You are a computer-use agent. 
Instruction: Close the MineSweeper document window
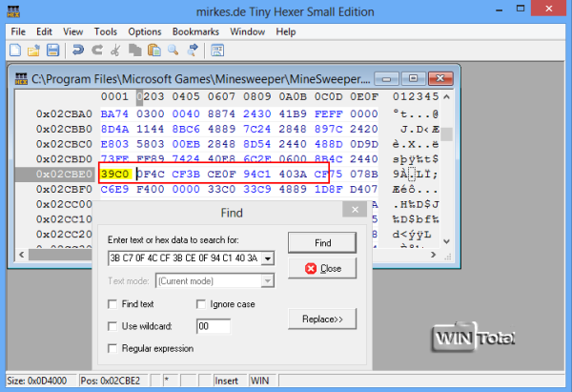point(440,78)
